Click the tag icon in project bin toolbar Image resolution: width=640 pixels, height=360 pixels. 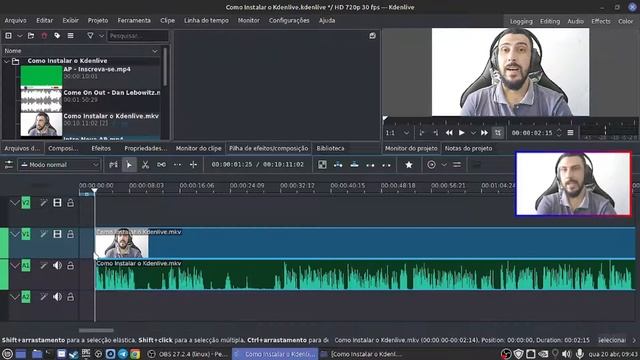pyautogui.click(x=57, y=36)
